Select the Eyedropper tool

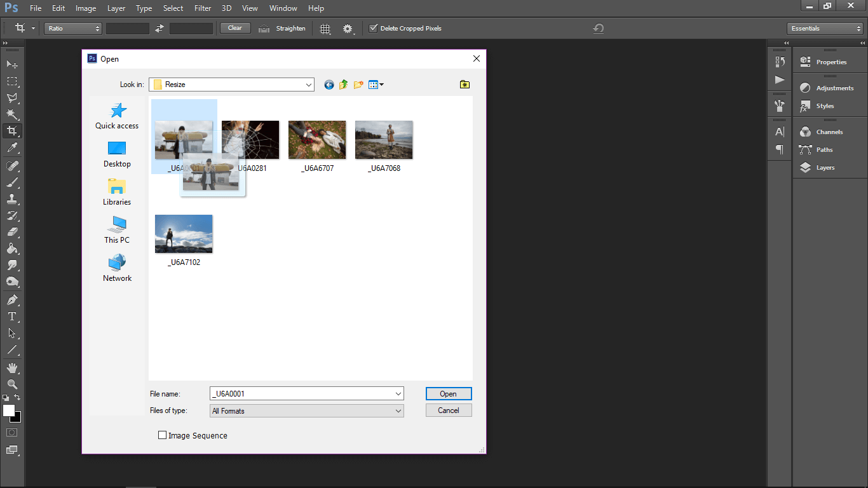[11, 147]
